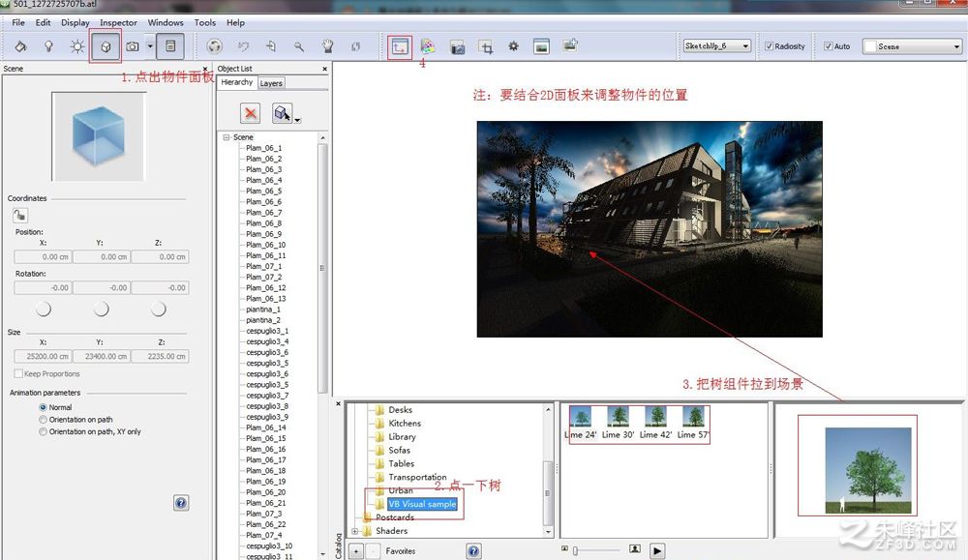This screenshot has width=968, height=560.
Task: Select the VB Visual sample folder
Action: tap(422, 504)
